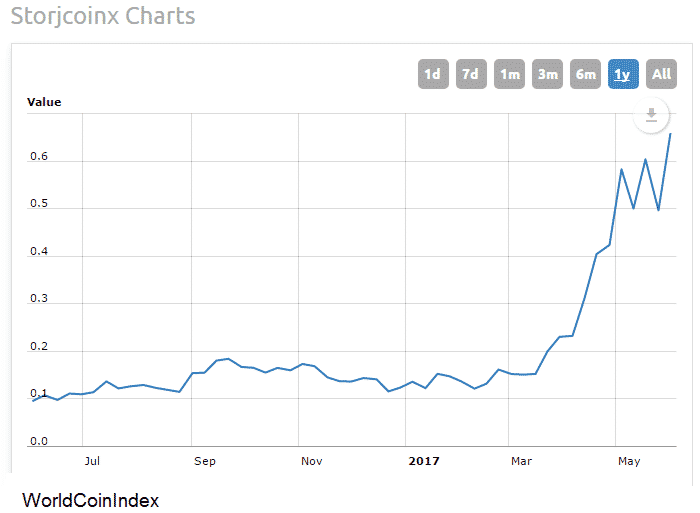This screenshot has width=700, height=513.
Task: Click the 0.0 y-axis label
Action: [38, 441]
